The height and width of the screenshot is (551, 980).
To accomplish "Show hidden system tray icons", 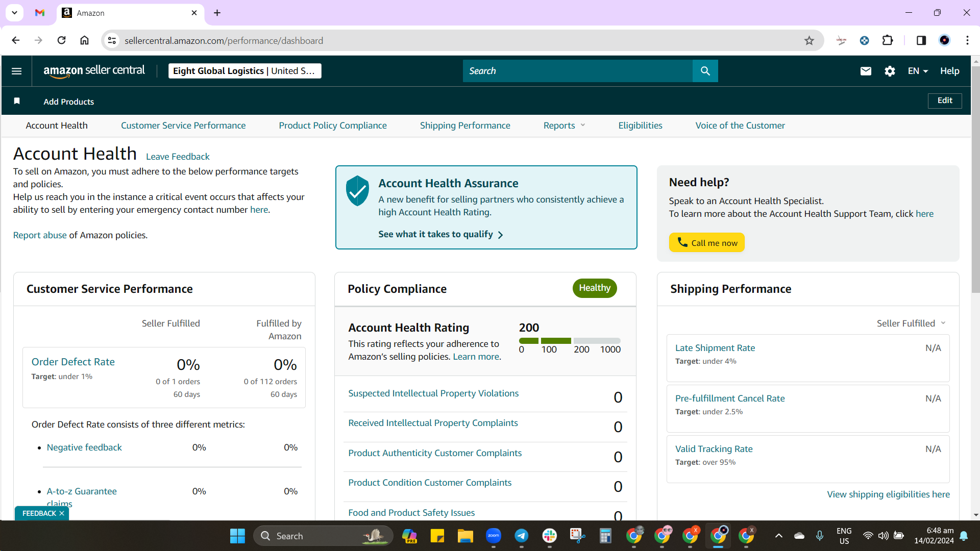I will [x=778, y=536].
